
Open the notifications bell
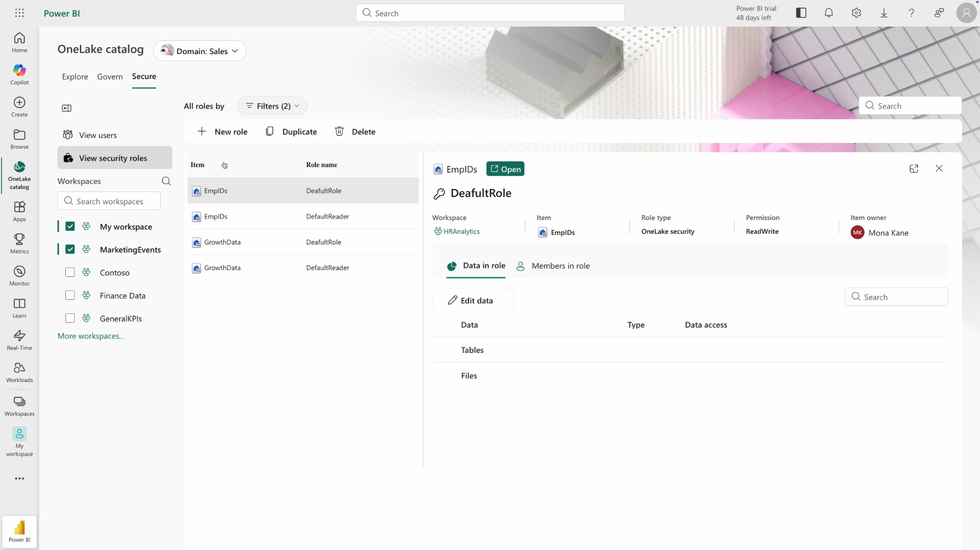[828, 13]
